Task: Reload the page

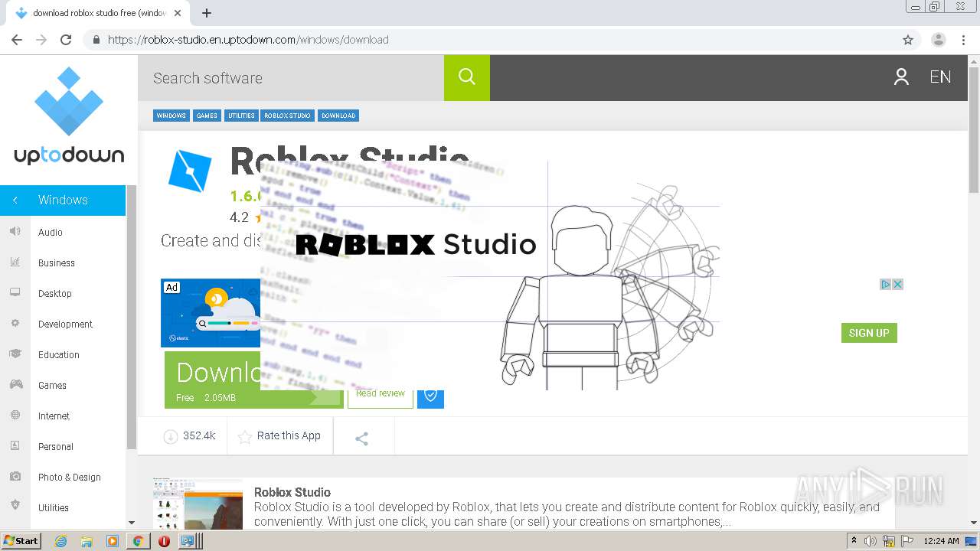Action: point(66,40)
